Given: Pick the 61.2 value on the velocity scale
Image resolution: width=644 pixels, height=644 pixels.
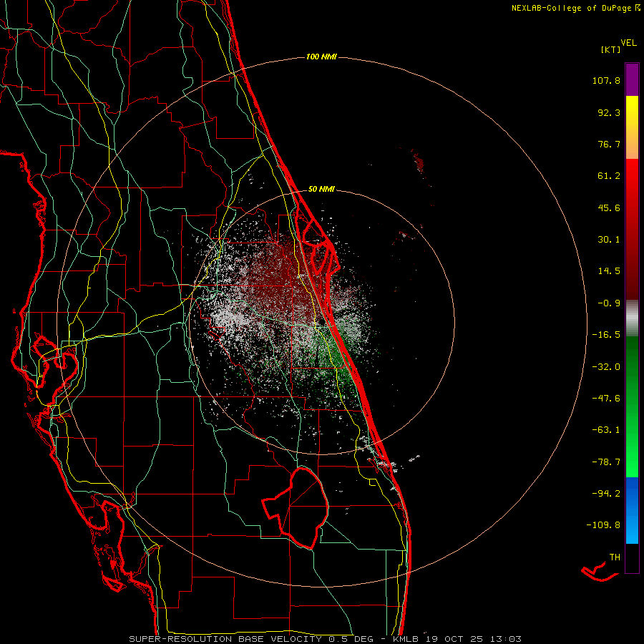Looking at the screenshot, I should (x=609, y=176).
